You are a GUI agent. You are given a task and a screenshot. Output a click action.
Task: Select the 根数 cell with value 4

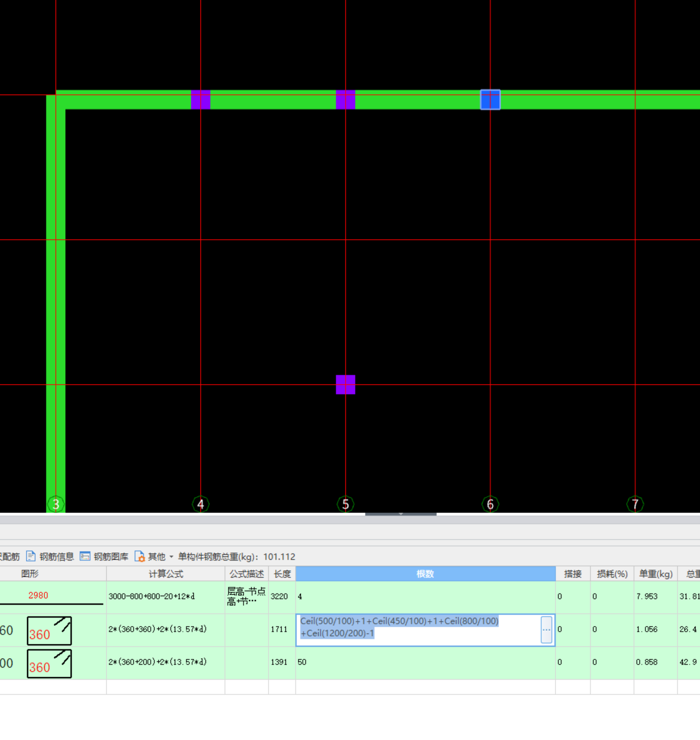pos(425,597)
